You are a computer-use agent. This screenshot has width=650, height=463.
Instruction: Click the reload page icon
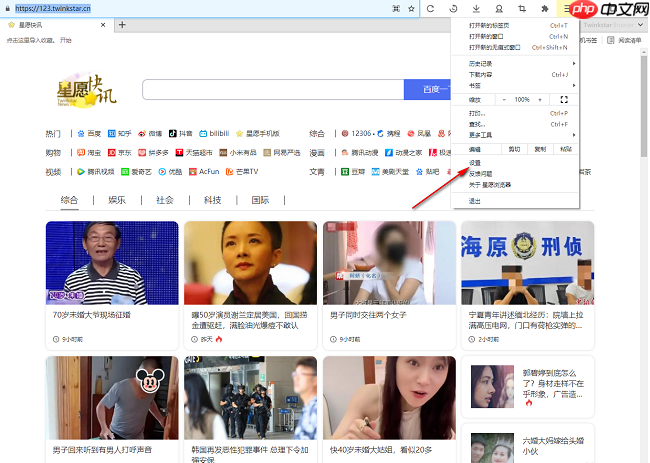(x=430, y=8)
